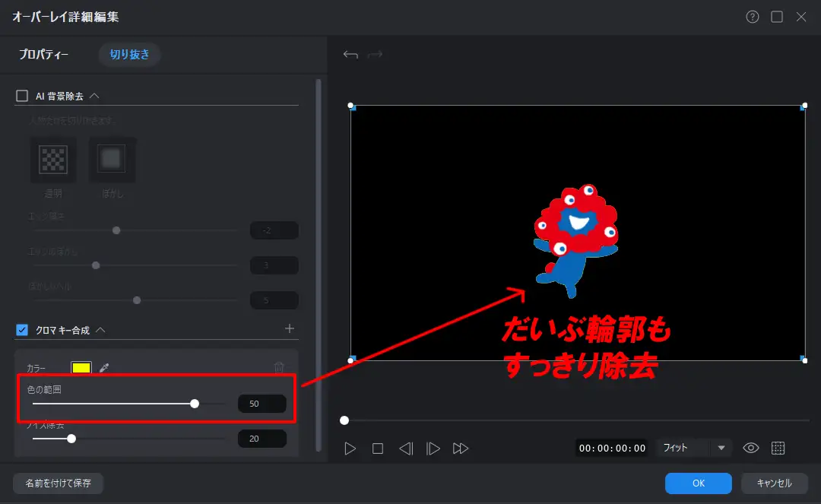Open the フィット zoom dropdown

point(721,448)
